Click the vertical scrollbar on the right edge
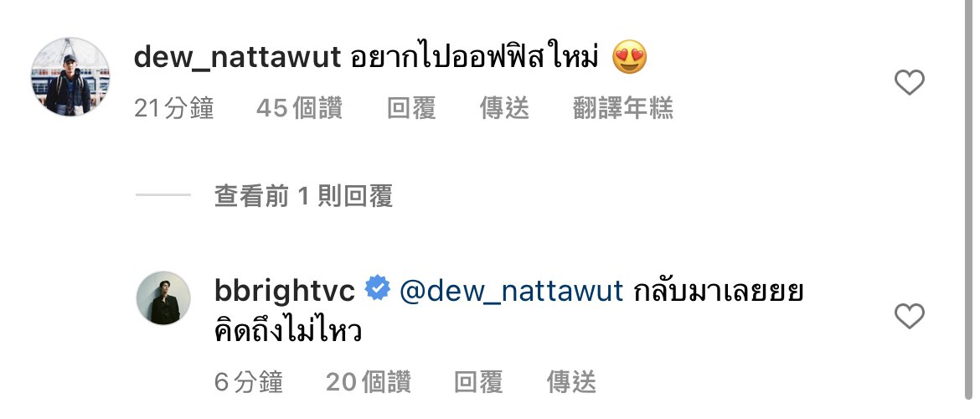The image size is (980, 419). [969, 200]
